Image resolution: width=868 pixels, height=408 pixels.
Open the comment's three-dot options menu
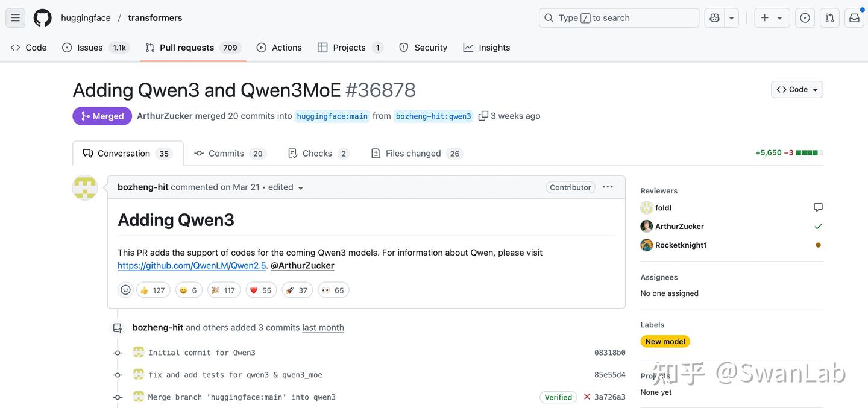pos(608,187)
